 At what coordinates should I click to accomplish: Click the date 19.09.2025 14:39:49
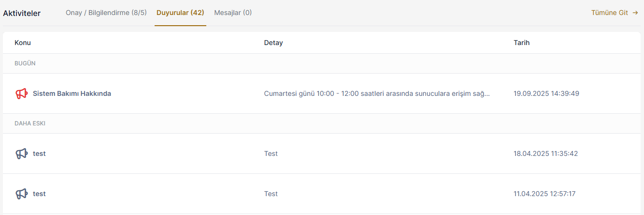[546, 93]
